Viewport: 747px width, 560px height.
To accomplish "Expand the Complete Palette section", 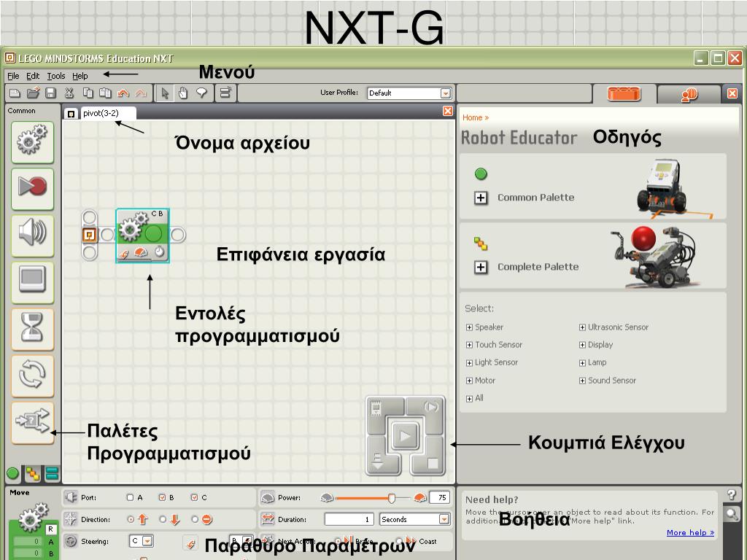I will click(x=481, y=267).
